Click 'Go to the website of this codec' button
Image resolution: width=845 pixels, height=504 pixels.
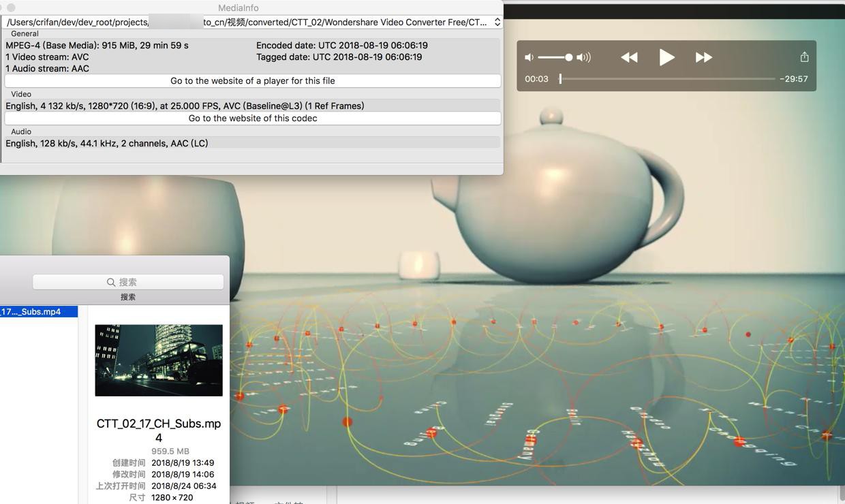253,118
